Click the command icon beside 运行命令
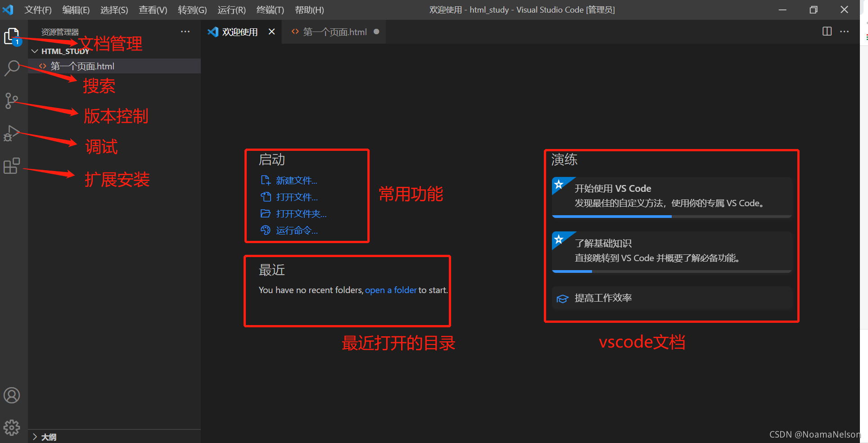The image size is (868, 443). coord(266,230)
